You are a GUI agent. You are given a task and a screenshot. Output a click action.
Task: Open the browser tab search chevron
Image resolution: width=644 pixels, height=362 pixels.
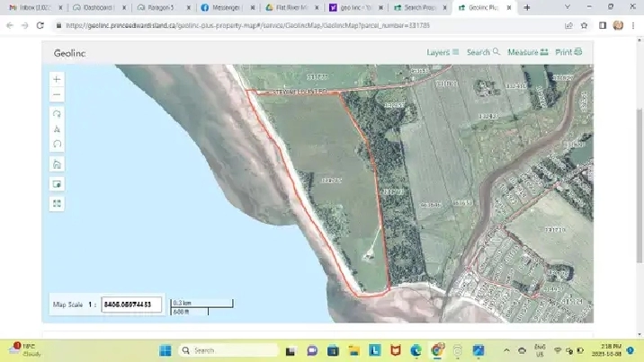568,7
